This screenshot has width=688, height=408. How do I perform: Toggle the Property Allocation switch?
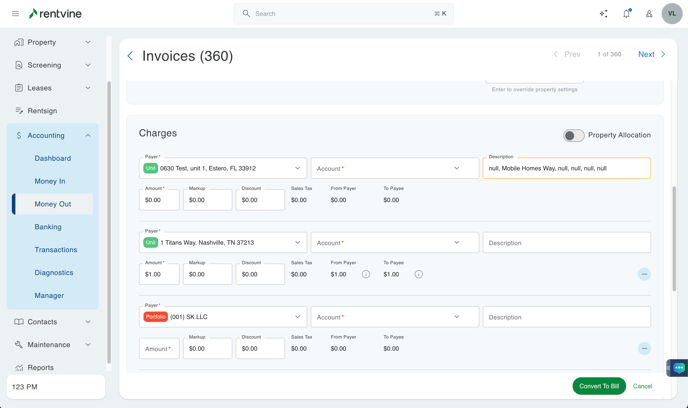click(573, 135)
